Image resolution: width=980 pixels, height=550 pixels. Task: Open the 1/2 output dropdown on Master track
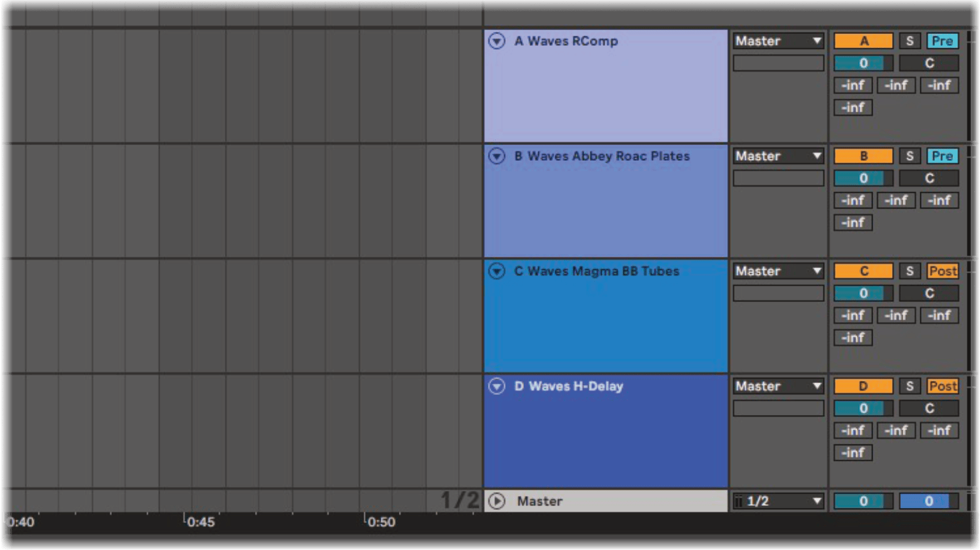click(x=778, y=501)
